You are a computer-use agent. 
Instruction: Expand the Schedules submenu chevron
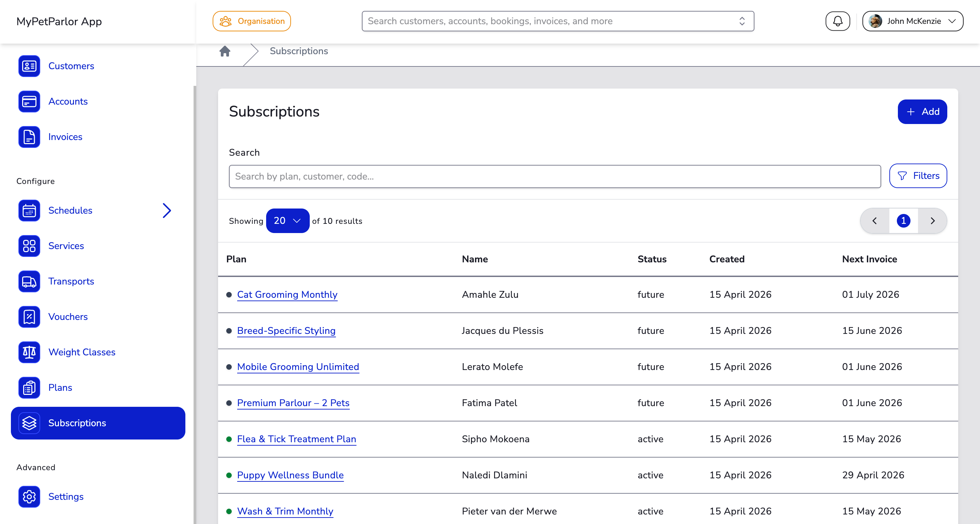point(167,210)
